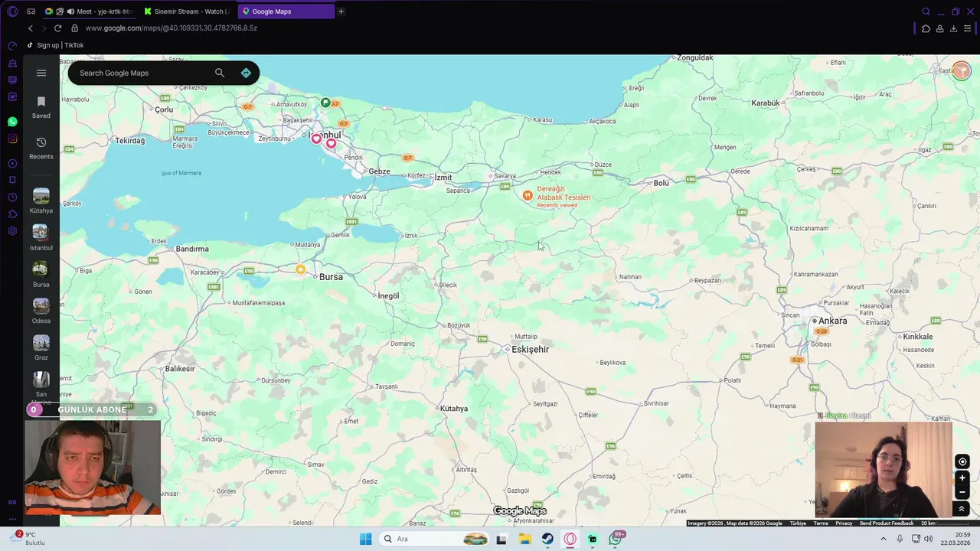Open Easy Setup sliders icon
The width and height of the screenshot is (980, 551).
(967, 28)
